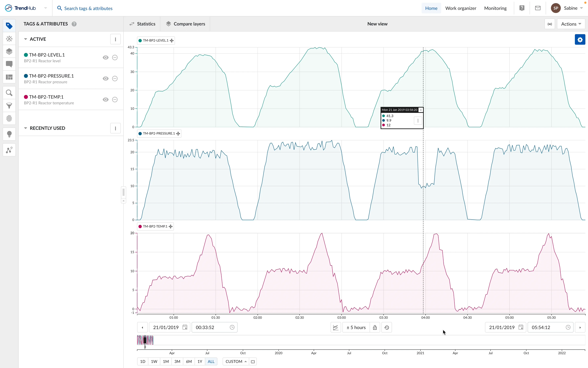This screenshot has width=588, height=368.
Task: Open the Statistics panel
Action: (x=142, y=24)
